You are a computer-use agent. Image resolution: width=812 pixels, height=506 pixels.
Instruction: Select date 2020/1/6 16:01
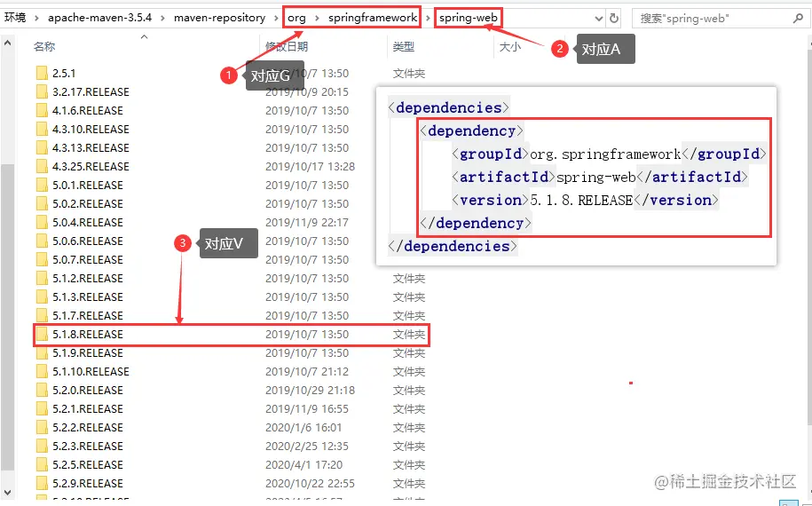304,428
